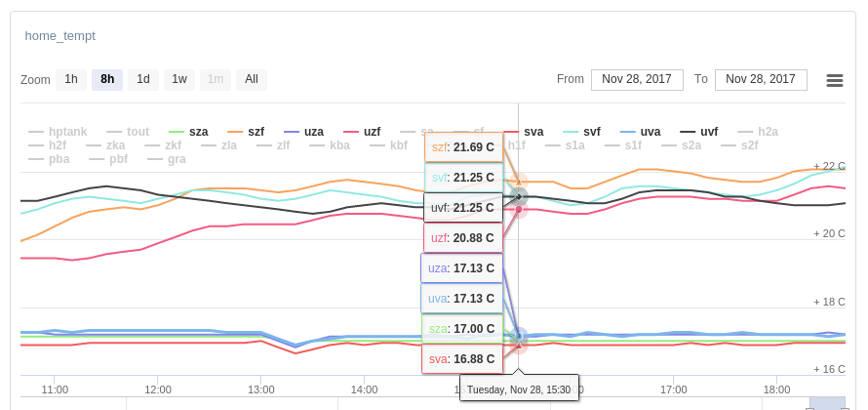The height and width of the screenshot is (410, 868).
Task: Show the kbf series
Action: point(388,145)
